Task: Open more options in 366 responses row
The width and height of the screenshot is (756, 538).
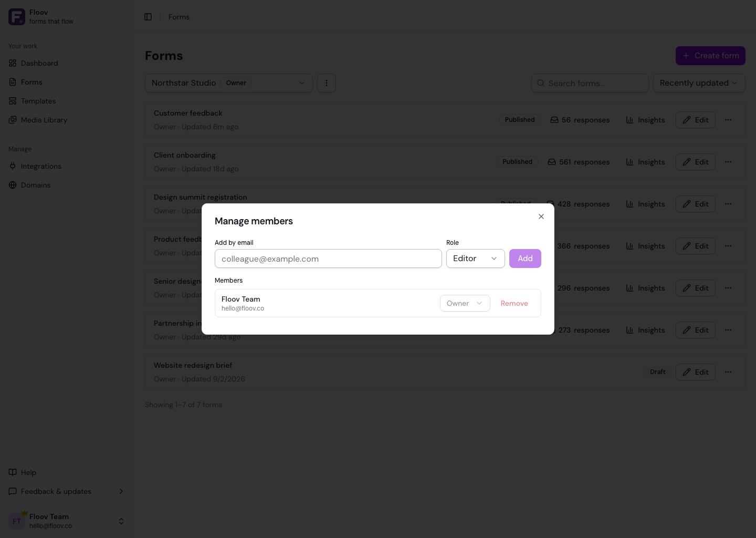Action: 728,246
